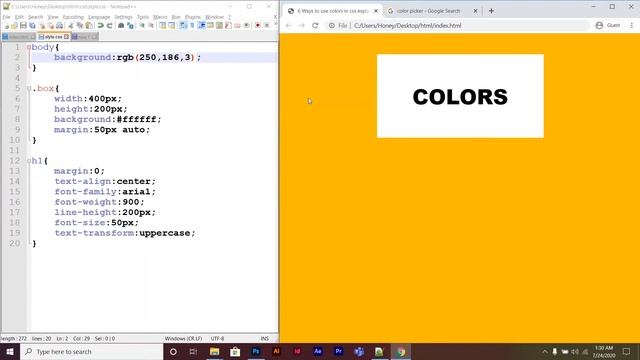Click the 'background:#ffffff;' code line

pyautogui.click(x=108, y=119)
